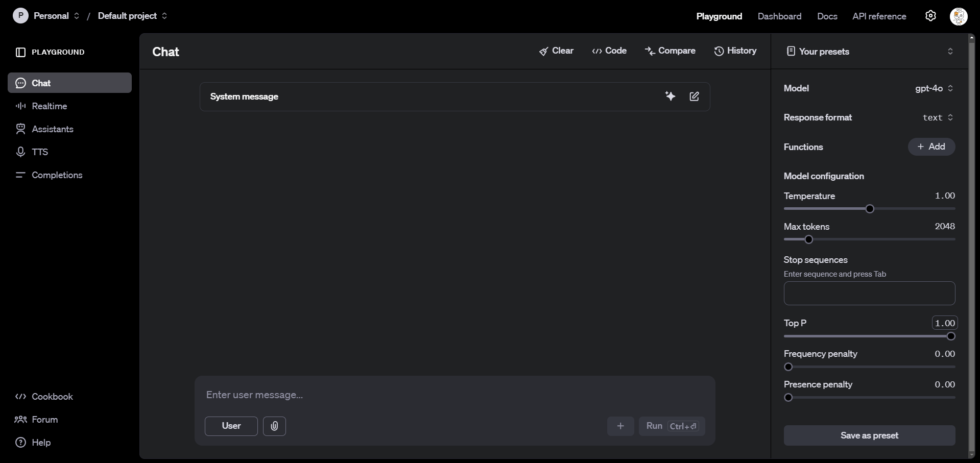Select Completions in the sidebar

tap(69, 175)
